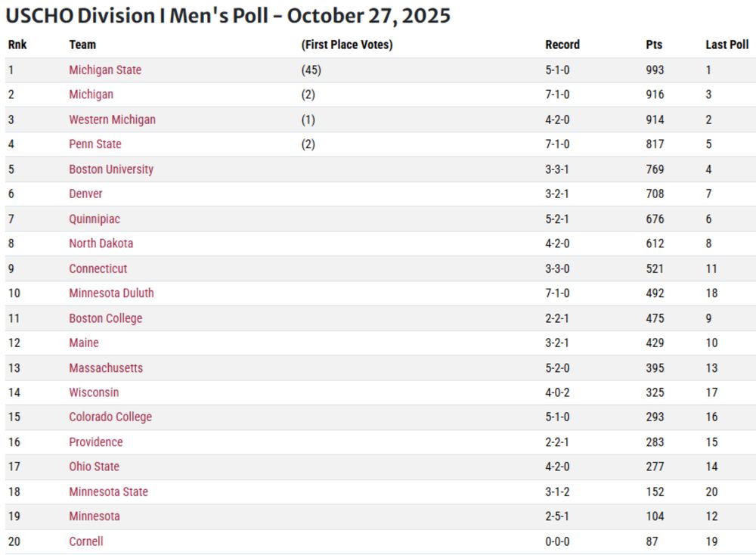Click the Minnesota Duluth link
The image size is (756, 555).
(111, 293)
